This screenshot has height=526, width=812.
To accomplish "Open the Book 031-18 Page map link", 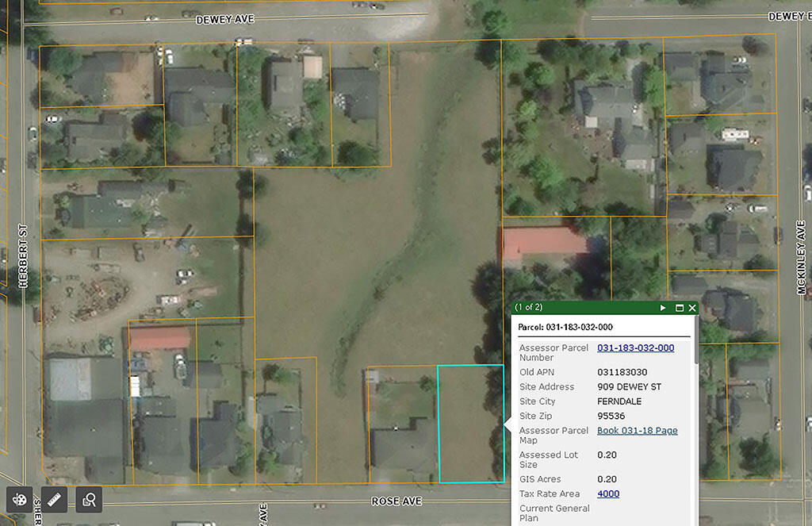I will (x=637, y=431).
